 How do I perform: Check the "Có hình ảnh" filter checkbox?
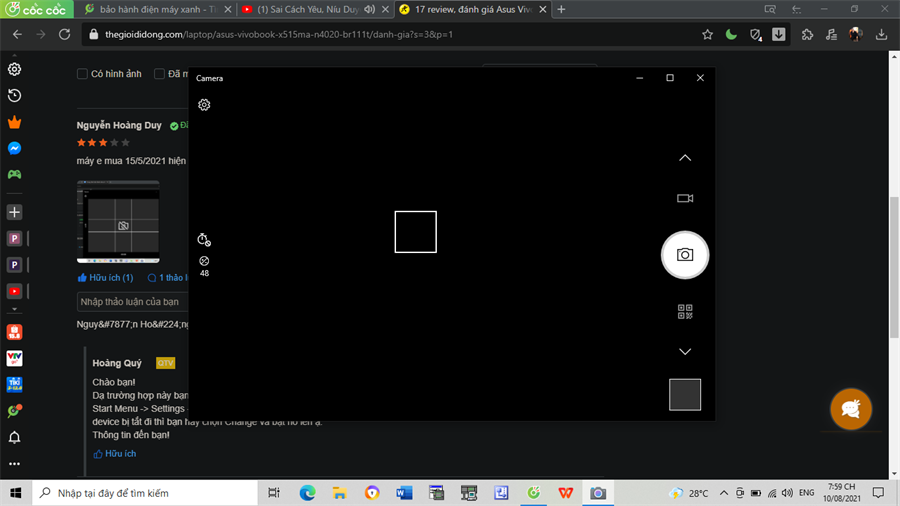tap(84, 74)
